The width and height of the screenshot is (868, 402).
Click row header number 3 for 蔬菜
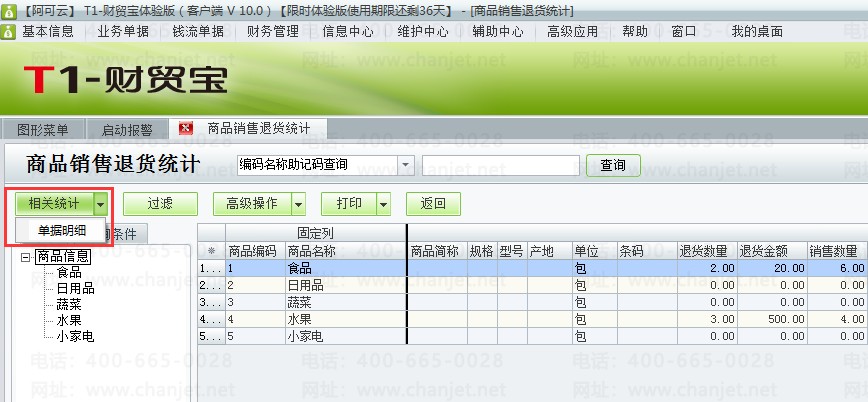211,302
